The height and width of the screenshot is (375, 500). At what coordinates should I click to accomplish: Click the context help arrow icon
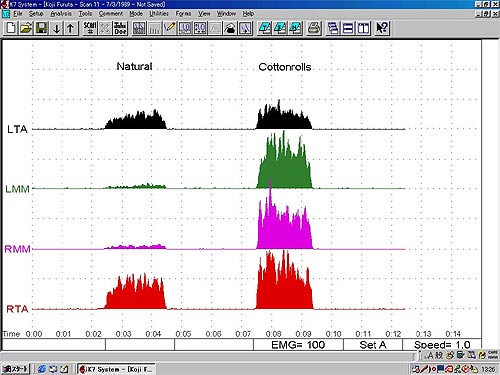[382, 28]
